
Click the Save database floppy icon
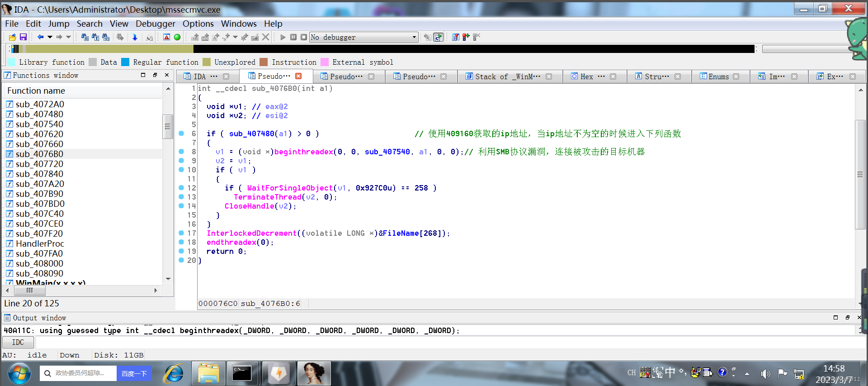[23, 37]
